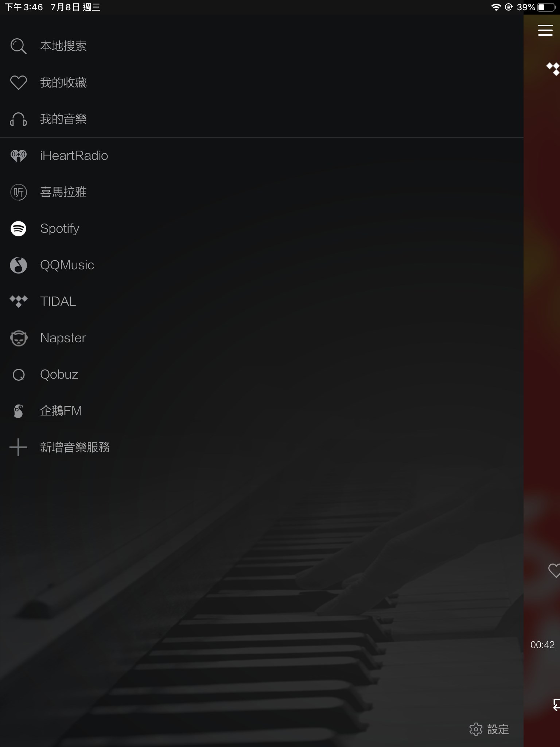
Task: Tap the local search magnifier icon
Action: [x=18, y=46]
